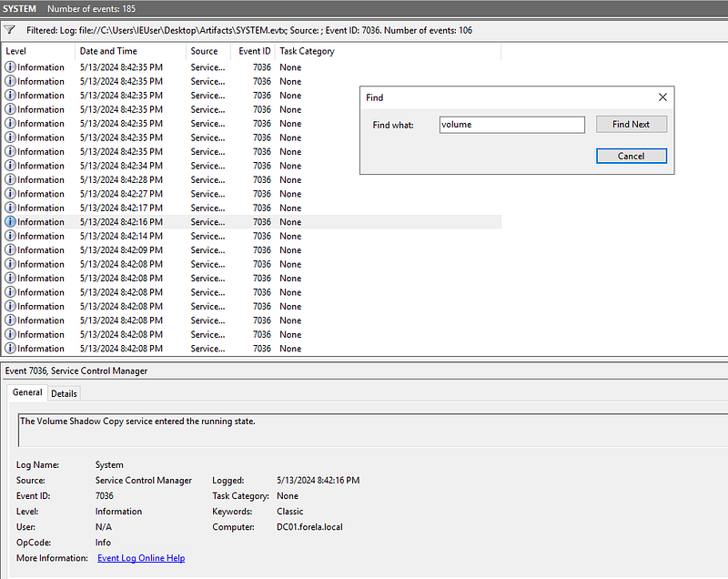
Task: Select the General tab
Action: 27,392
